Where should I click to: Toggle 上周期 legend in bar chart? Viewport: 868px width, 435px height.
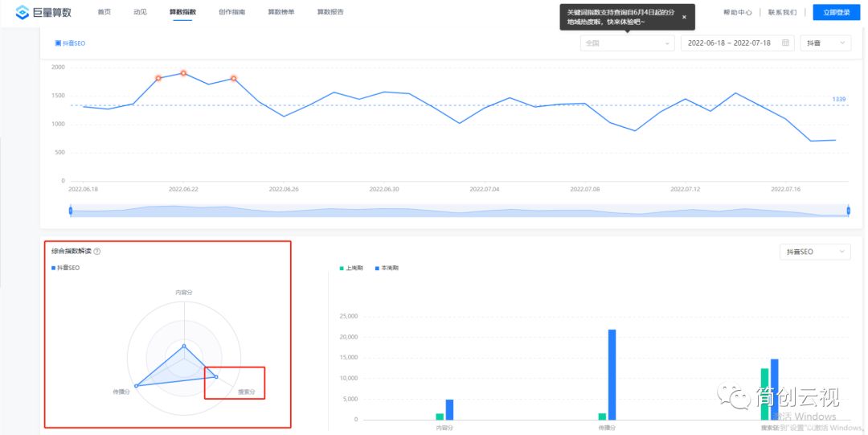click(350, 268)
